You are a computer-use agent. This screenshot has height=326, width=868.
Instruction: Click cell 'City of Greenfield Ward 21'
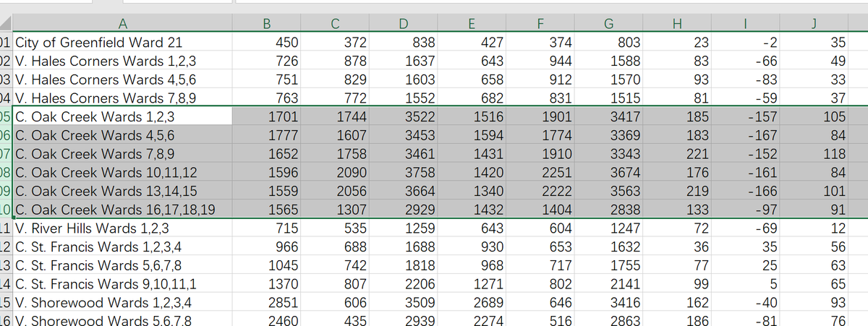tap(122, 42)
